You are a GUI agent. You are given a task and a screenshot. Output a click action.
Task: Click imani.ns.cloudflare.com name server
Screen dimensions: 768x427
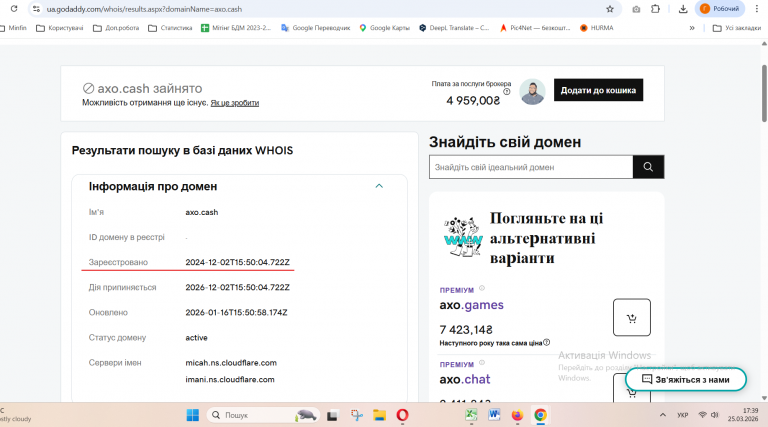(x=230, y=380)
